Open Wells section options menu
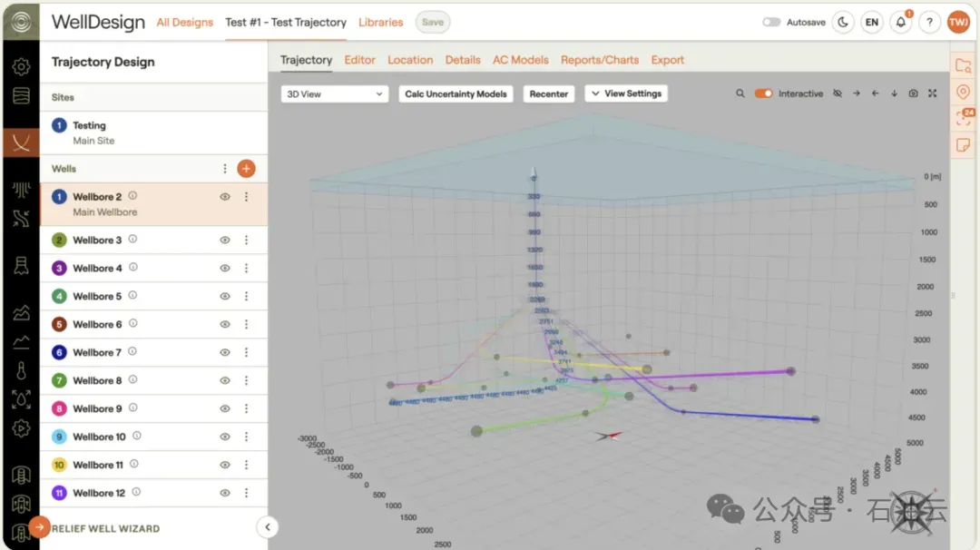Viewport: 980px width, 550px height. click(224, 169)
